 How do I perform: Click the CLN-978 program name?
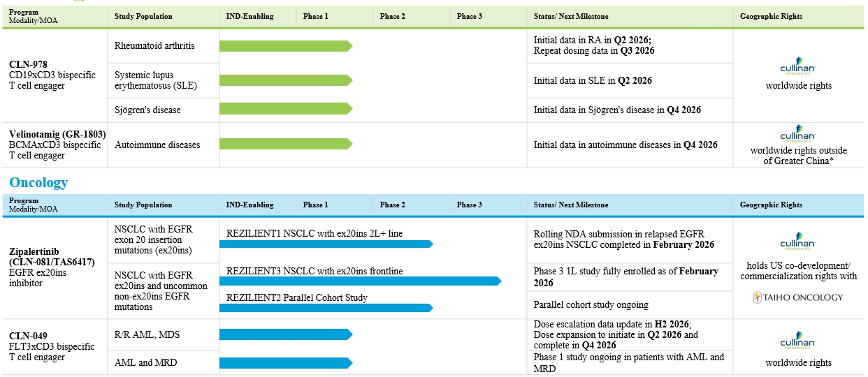[29, 65]
